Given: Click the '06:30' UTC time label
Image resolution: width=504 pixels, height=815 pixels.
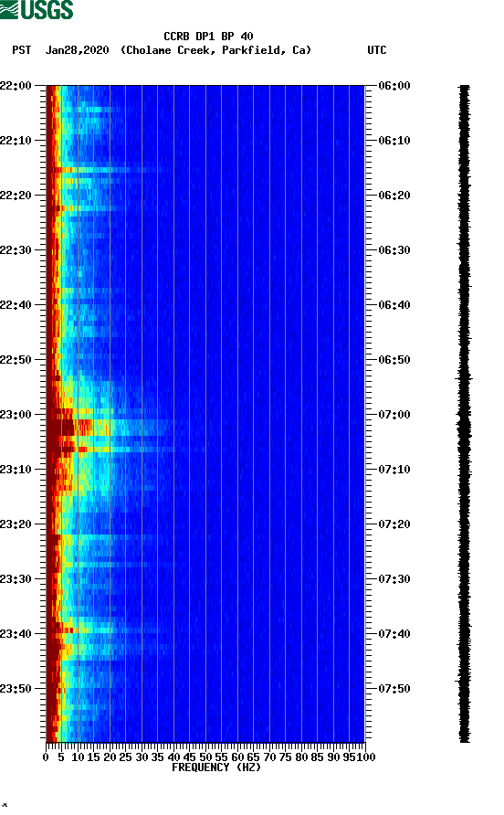Looking at the screenshot, I should (394, 250).
